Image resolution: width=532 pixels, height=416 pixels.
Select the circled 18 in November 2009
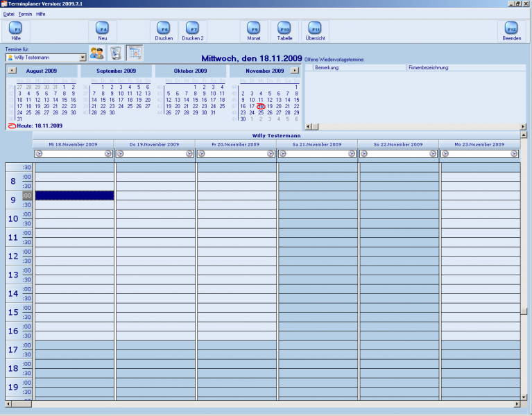pos(261,106)
